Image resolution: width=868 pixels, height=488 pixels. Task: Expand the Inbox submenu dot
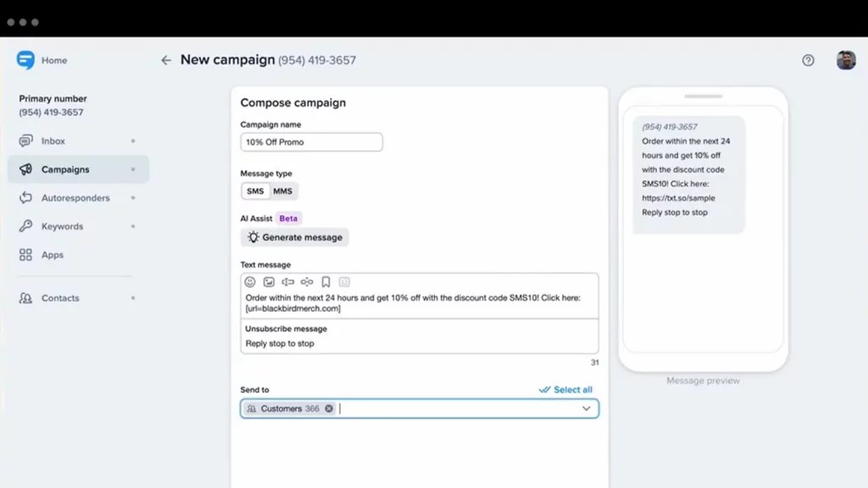click(x=133, y=141)
